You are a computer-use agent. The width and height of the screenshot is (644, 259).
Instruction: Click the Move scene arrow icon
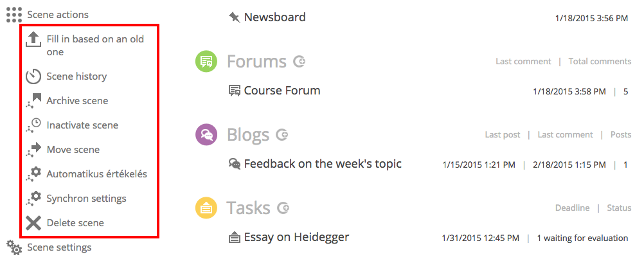[x=33, y=150]
